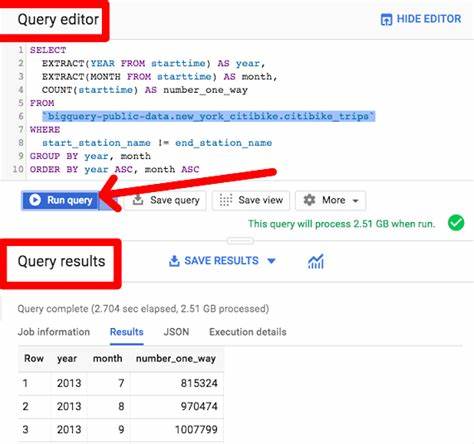Click the Save query download icon
The width and height of the screenshot is (474, 444).
pos(138,200)
